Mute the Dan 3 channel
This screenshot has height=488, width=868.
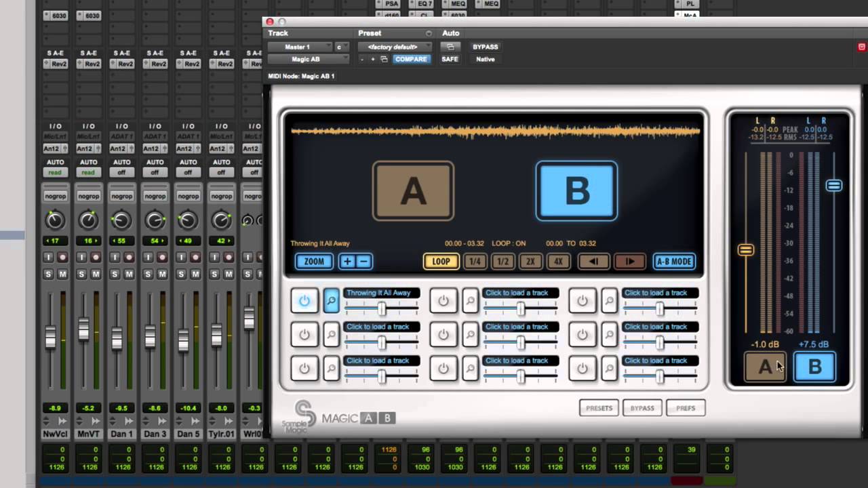[162, 274]
